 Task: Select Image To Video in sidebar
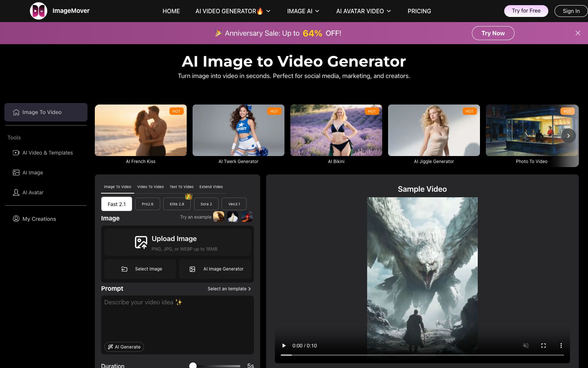pyautogui.click(x=46, y=112)
